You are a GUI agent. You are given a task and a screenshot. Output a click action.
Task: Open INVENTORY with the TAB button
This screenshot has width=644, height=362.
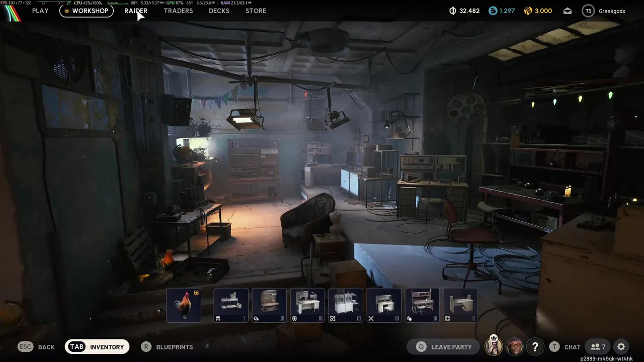coord(97,347)
